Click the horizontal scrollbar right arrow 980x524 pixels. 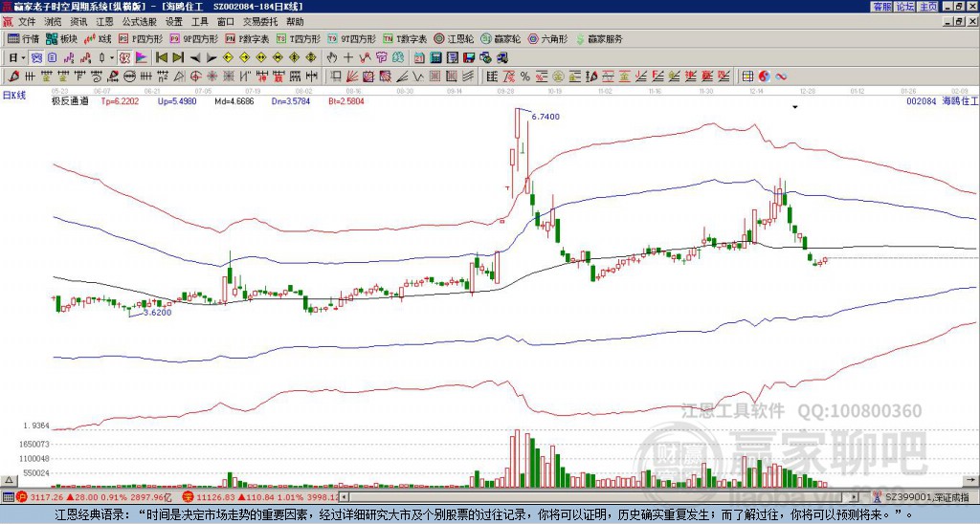point(855,497)
